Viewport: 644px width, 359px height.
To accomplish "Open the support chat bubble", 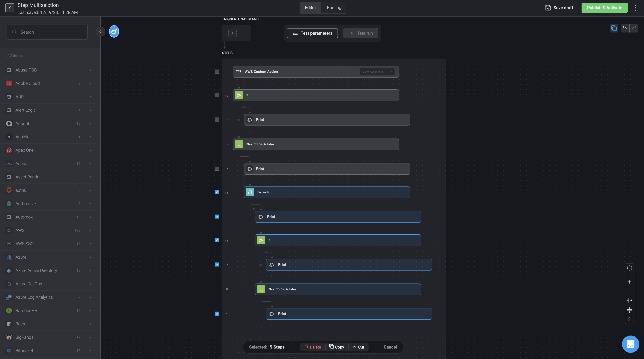I will point(630,344).
